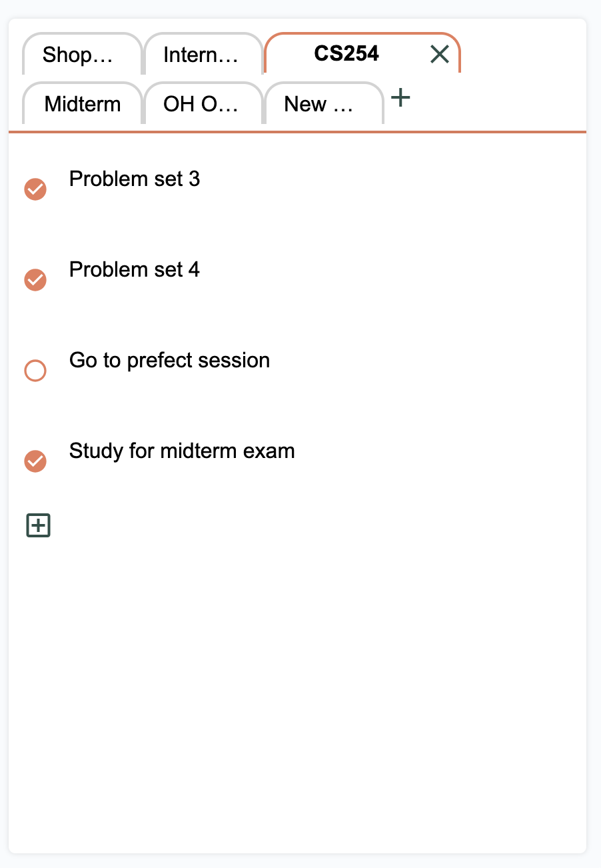Click blank tab bar space right of the plus
Image resolution: width=601 pixels, height=868 pixels.
tap(500, 100)
